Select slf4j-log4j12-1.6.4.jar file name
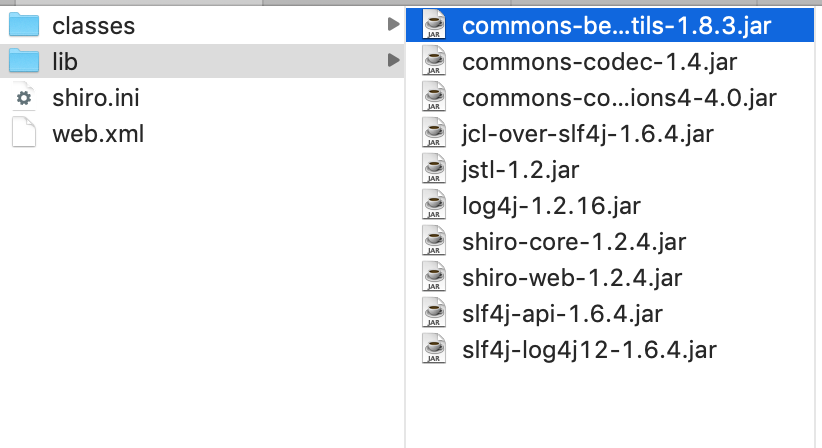Screen dimensions: 822x448 (589, 349)
